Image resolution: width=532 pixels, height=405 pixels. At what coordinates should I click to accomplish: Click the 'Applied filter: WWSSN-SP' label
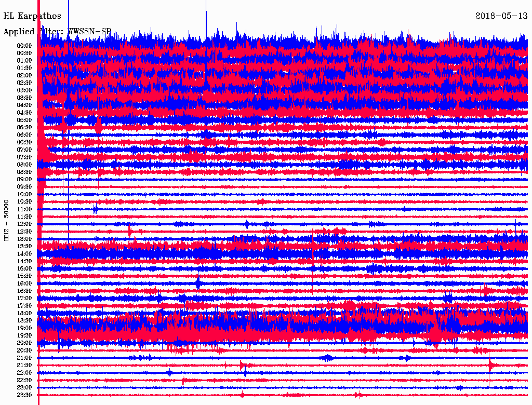pyautogui.click(x=57, y=32)
